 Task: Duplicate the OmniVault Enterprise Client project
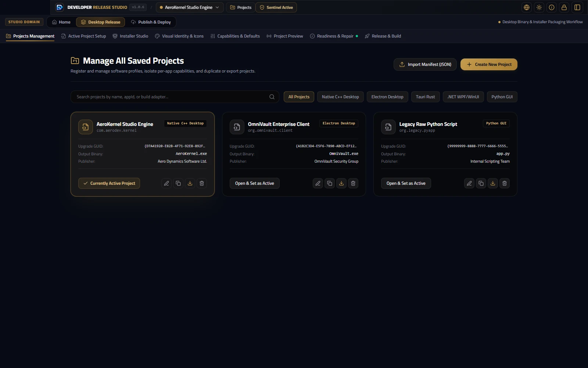330,183
